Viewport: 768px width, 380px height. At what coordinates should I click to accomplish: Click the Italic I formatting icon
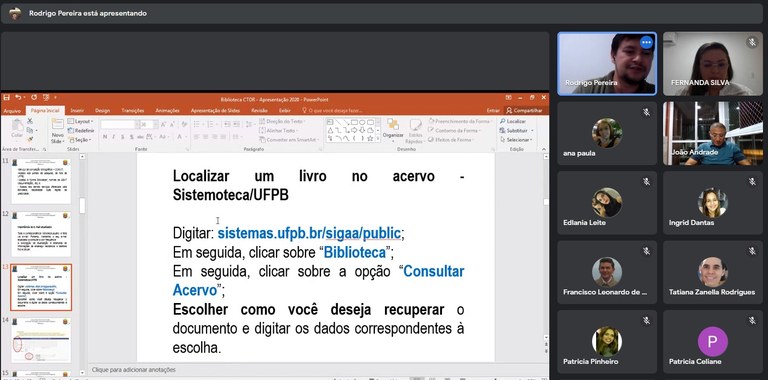(114, 137)
